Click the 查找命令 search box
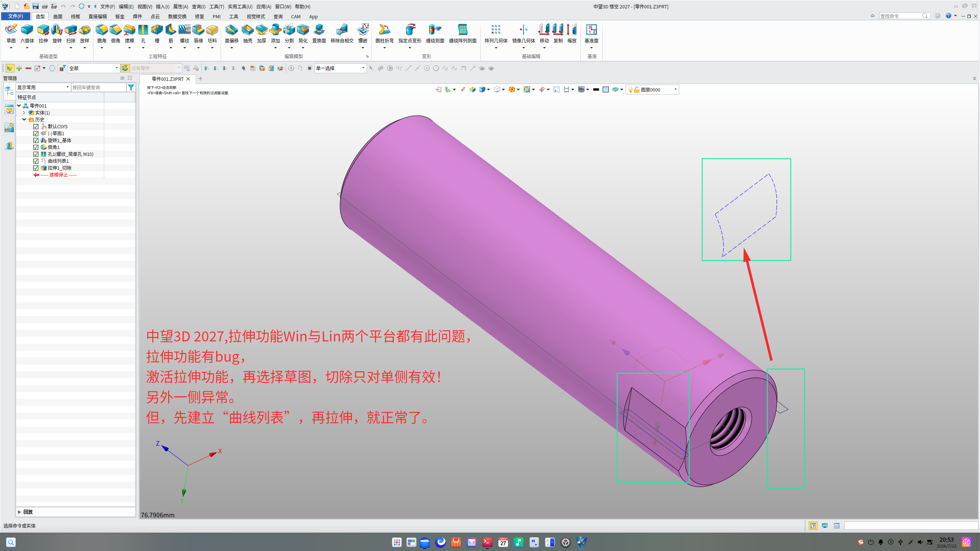 pyautogui.click(x=905, y=16)
